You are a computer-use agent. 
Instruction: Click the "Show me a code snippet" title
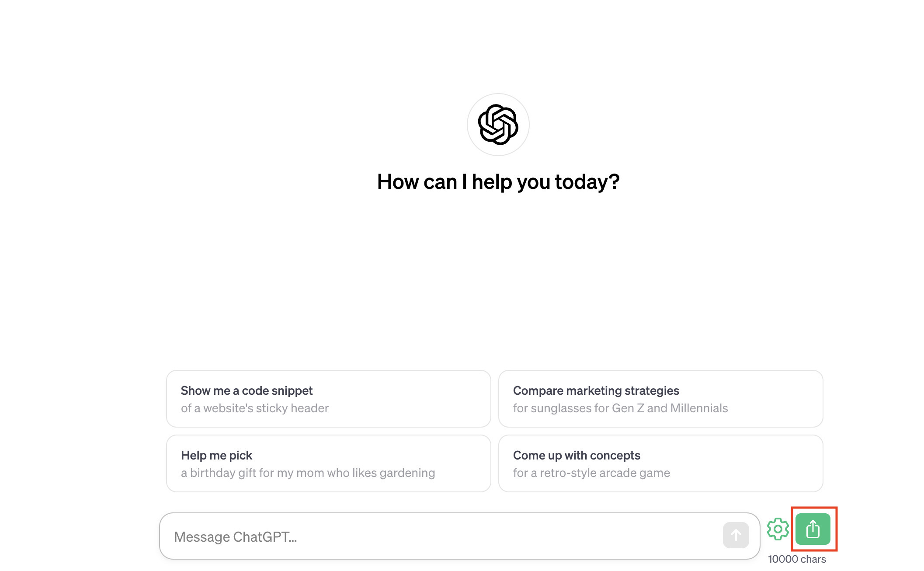[x=247, y=390]
